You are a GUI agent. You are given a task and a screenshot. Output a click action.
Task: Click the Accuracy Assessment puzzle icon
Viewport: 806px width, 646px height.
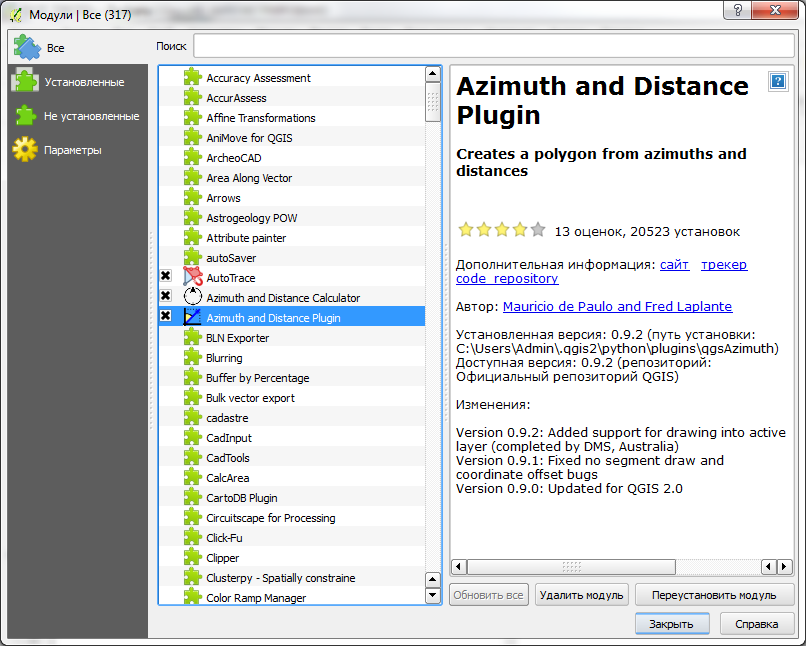pyautogui.click(x=193, y=78)
